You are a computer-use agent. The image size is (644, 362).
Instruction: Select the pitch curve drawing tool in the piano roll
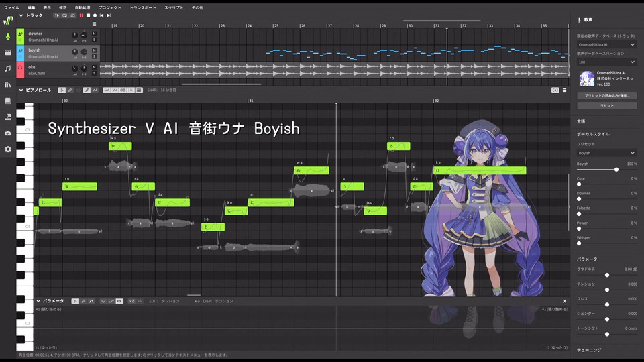click(x=95, y=90)
